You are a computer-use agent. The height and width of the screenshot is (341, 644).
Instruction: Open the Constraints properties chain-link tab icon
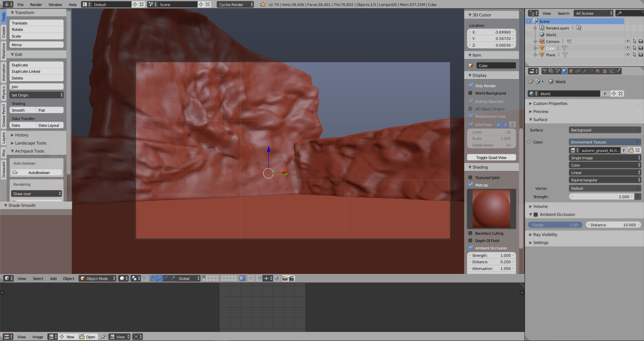(578, 71)
